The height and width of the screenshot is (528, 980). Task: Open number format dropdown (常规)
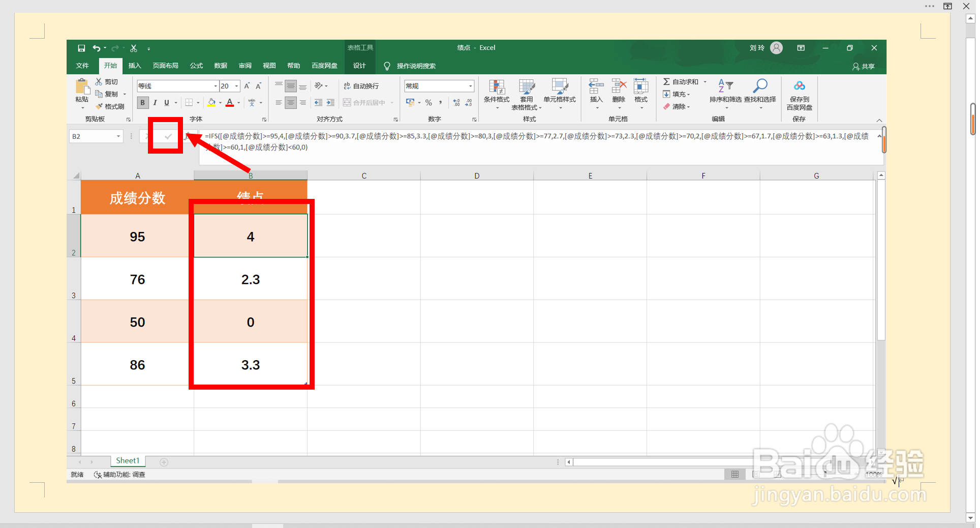[x=471, y=86]
